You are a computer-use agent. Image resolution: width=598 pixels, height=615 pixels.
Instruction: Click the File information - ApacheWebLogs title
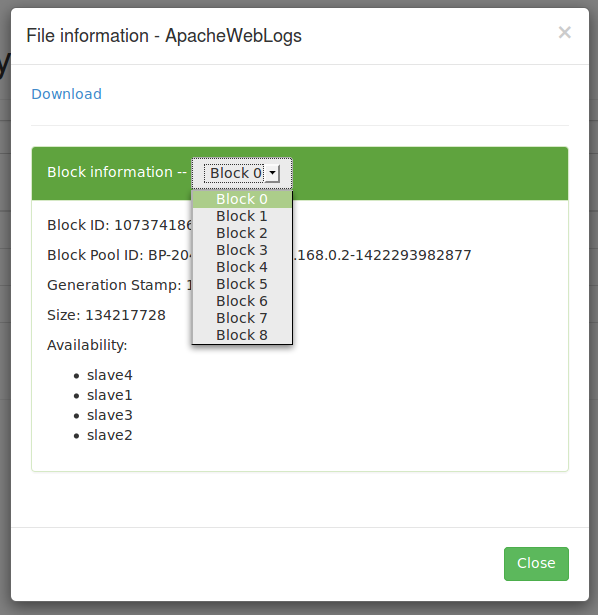164,36
